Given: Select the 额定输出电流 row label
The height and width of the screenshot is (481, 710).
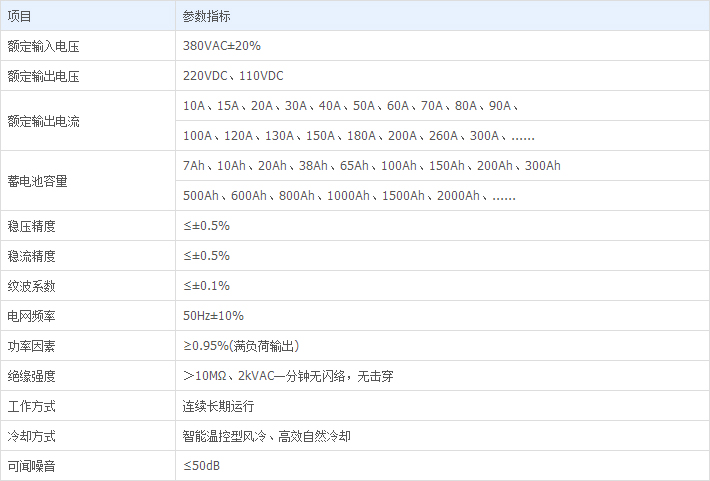Looking at the screenshot, I should click(x=43, y=121).
